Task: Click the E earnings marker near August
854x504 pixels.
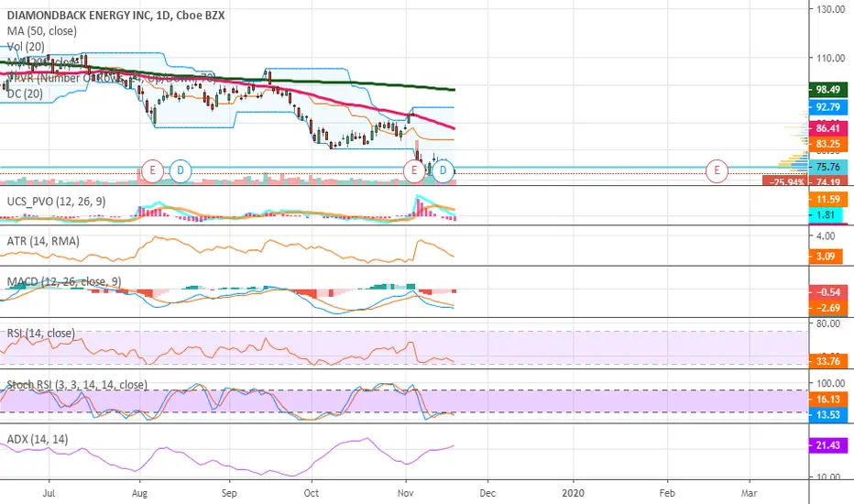Action: 152,170
